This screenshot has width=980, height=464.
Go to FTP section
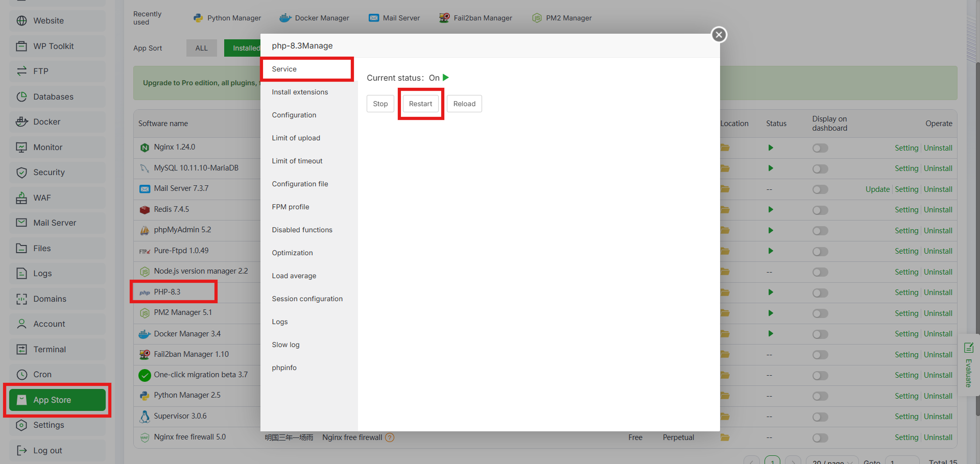click(x=57, y=71)
